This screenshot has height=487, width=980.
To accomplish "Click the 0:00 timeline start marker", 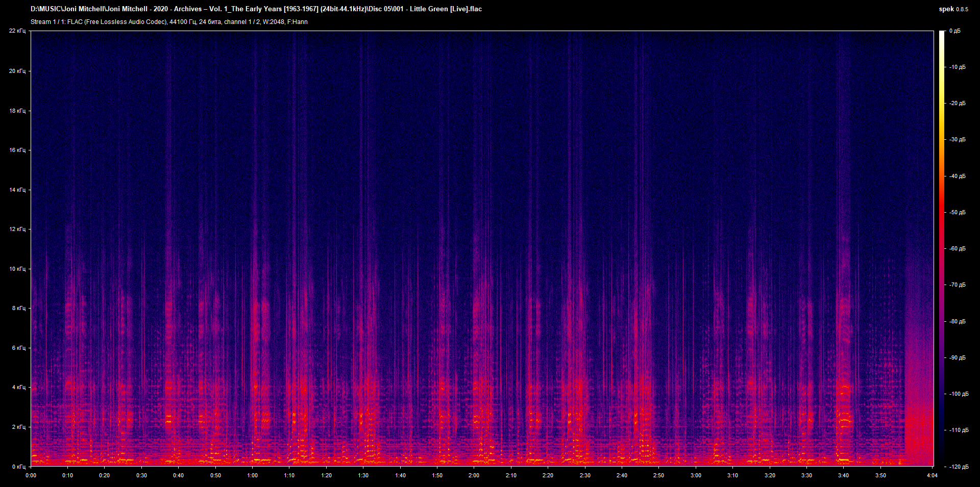I will point(31,475).
